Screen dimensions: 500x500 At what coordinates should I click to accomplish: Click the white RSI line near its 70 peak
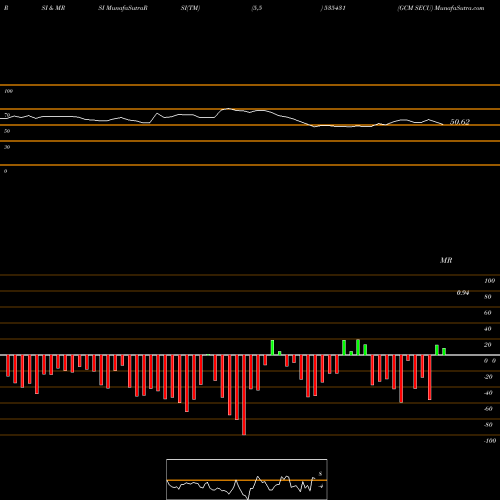click(228, 109)
